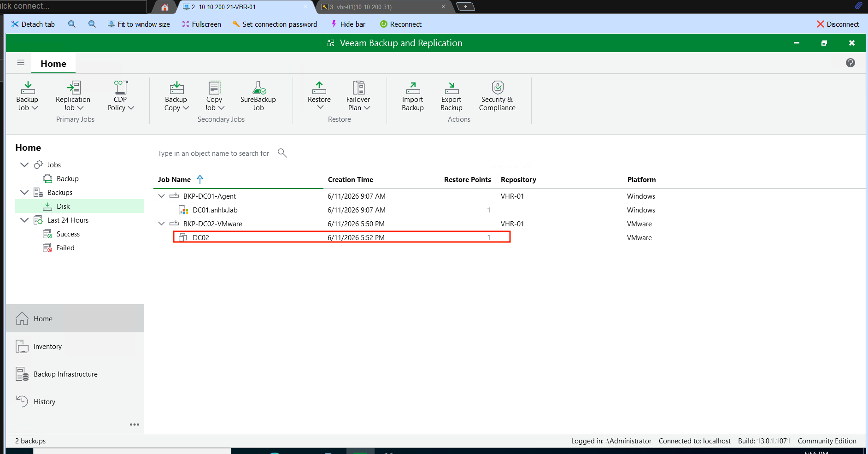Click the Community Edition status text
This screenshot has height=454, width=868.
(x=827, y=441)
